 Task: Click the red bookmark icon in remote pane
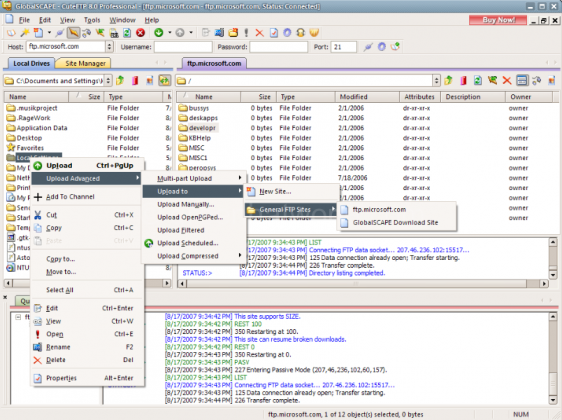463,81
